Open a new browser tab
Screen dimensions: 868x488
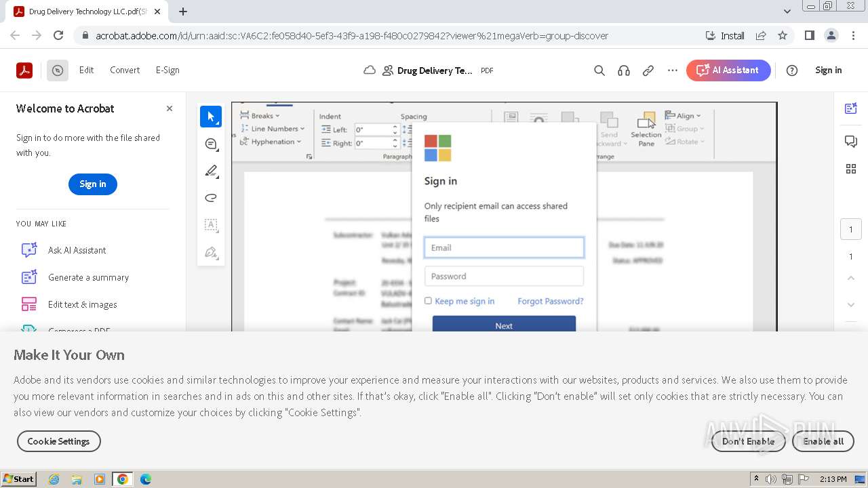pyautogui.click(x=183, y=12)
